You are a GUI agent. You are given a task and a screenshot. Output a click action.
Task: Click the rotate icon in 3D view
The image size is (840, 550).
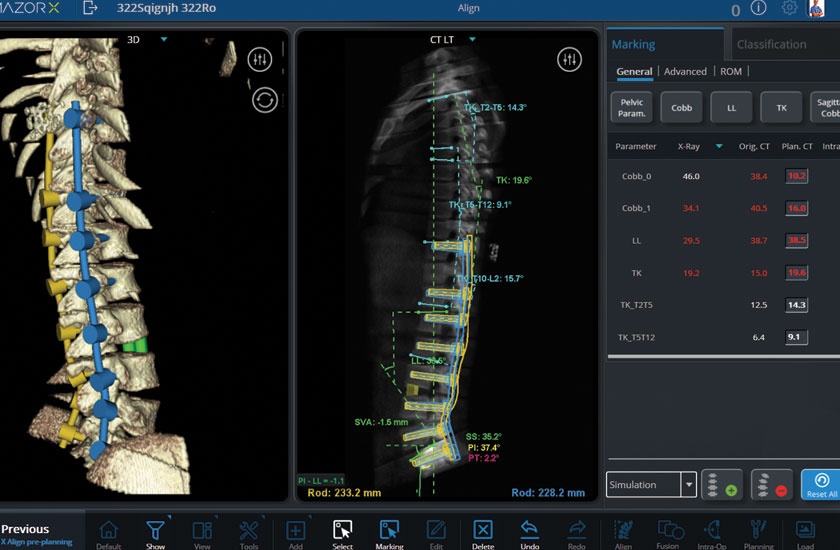coord(264,100)
